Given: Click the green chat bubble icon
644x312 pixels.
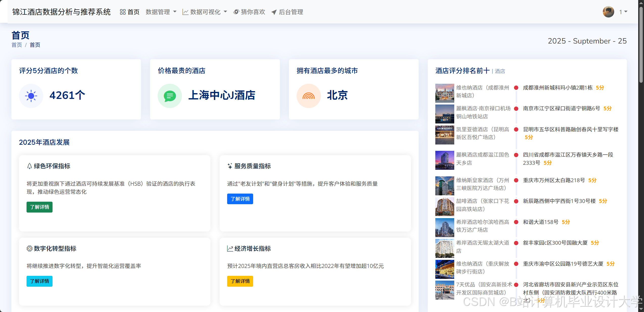Looking at the screenshot, I should pyautogui.click(x=170, y=96).
